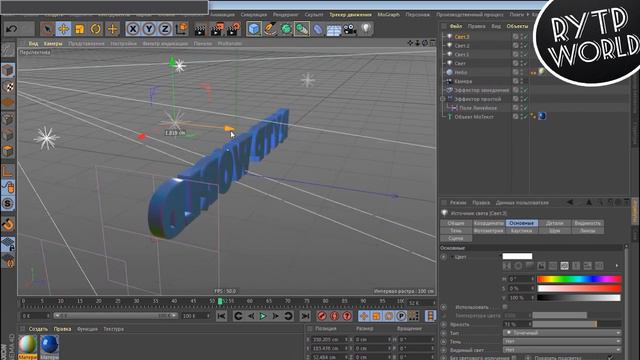Select the Небо object in the tree
The width and height of the screenshot is (640, 360).
[460, 72]
